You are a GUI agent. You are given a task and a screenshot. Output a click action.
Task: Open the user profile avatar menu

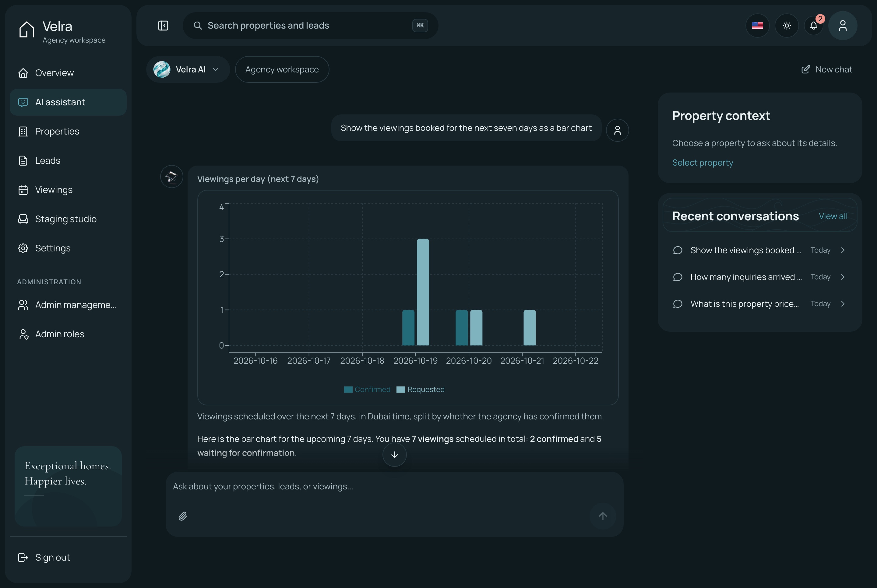[x=843, y=26]
